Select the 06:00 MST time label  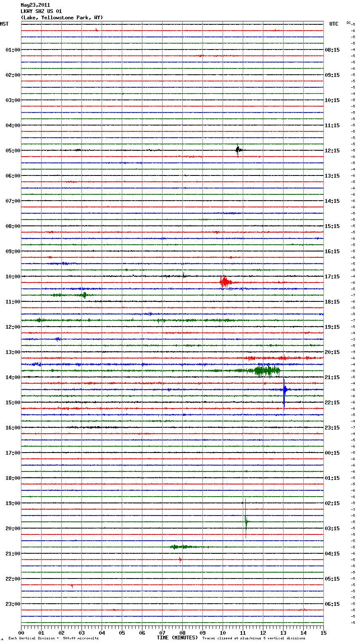[x=13, y=176]
